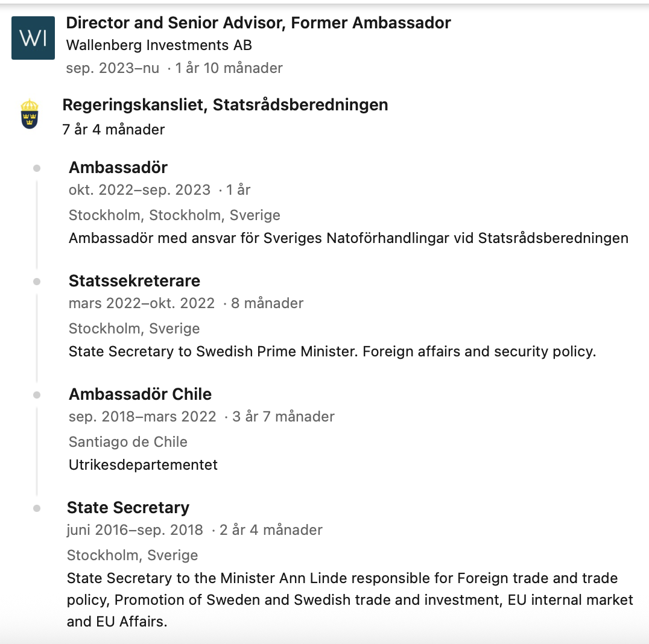
Task: Click the Ann Linde role description paragraph
Action: [350, 600]
